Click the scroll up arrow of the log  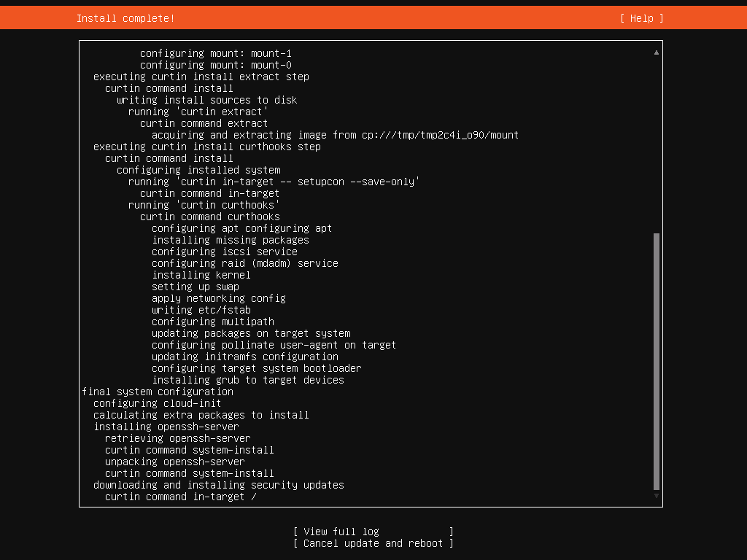657,52
